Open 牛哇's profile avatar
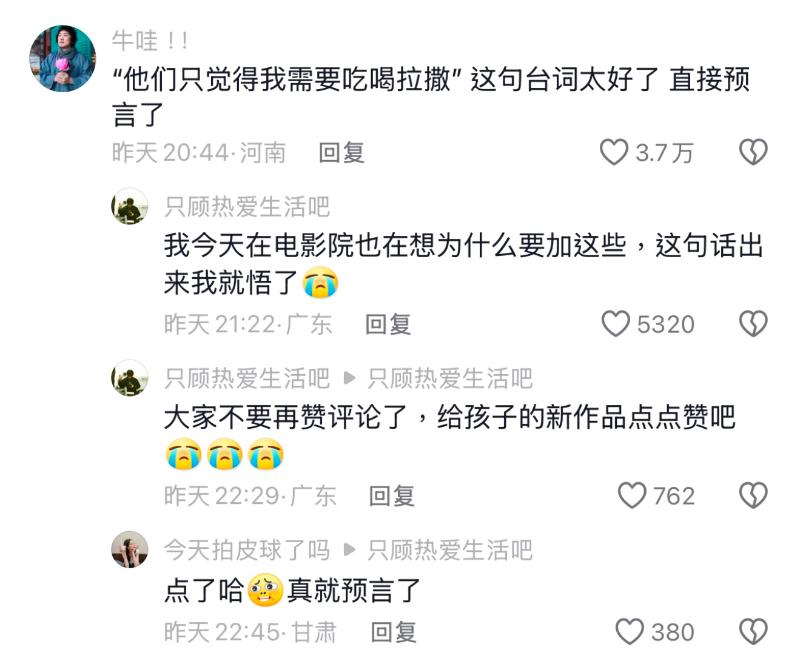800x661 pixels. point(62,58)
